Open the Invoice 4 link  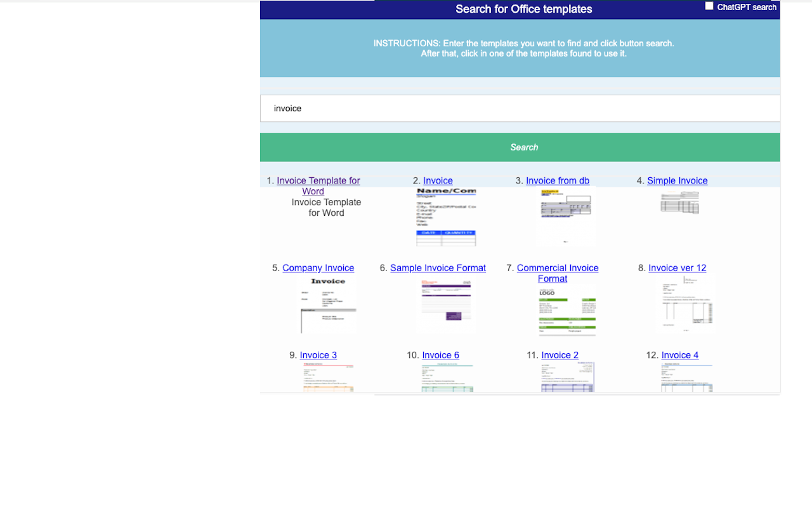point(679,355)
